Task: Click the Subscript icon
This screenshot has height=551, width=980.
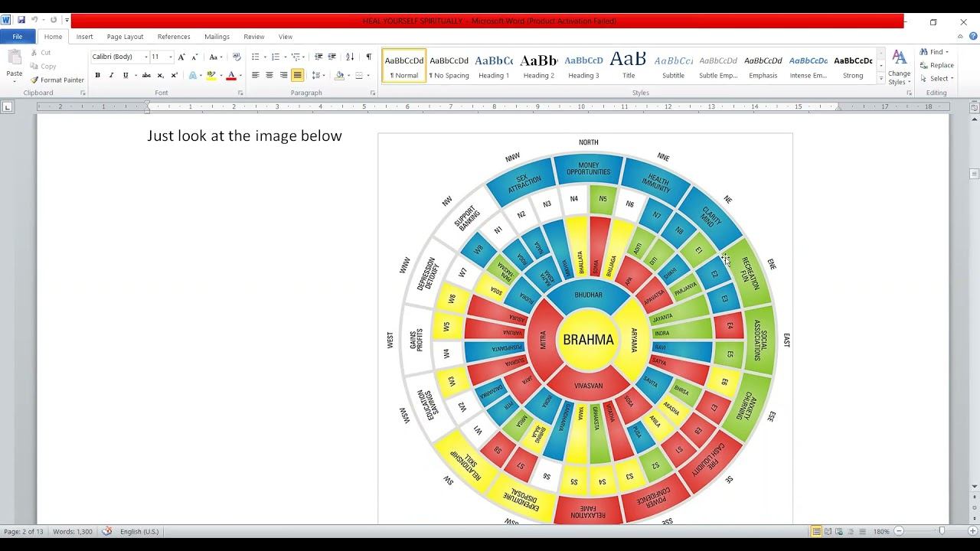Action: tap(160, 75)
